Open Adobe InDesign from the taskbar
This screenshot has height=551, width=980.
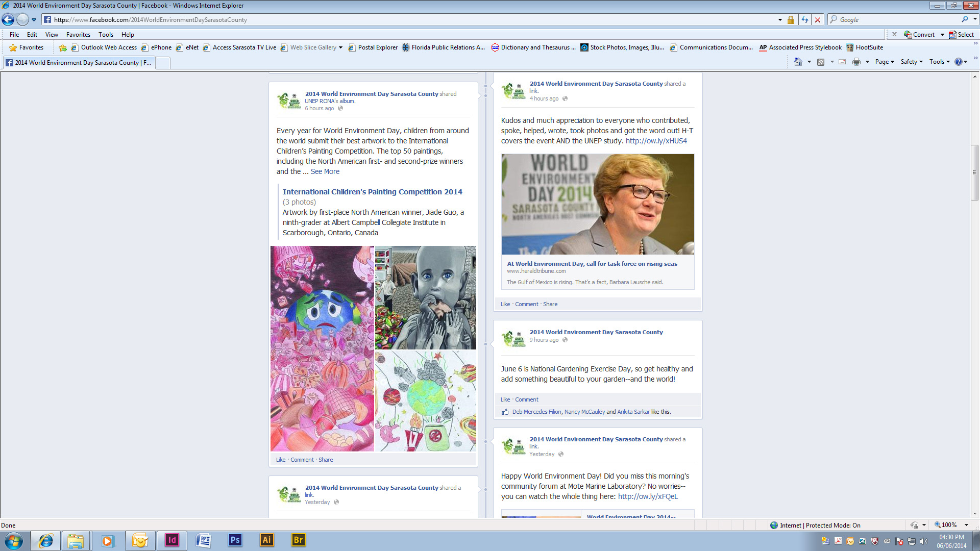(x=171, y=540)
